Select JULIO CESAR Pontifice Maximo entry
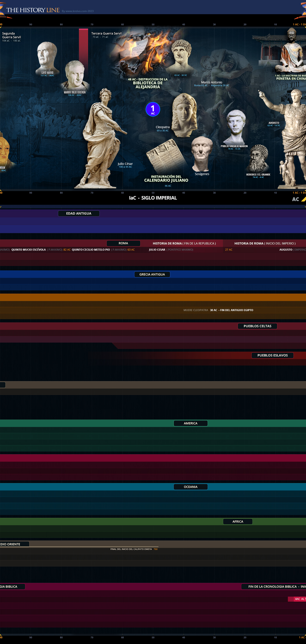306x644 pixels. 171,250
